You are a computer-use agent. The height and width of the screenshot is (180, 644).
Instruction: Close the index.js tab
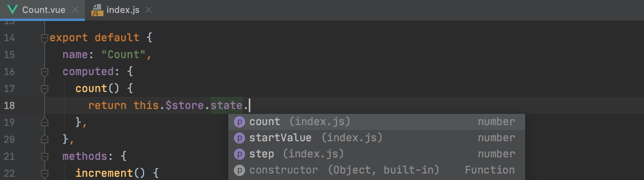[149, 10]
